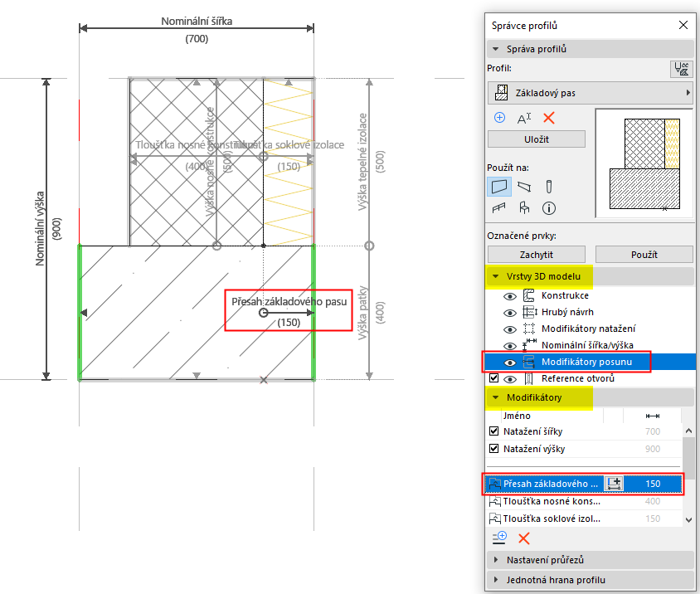Select the column use-with icon
The height and width of the screenshot is (594, 700).
(549, 186)
